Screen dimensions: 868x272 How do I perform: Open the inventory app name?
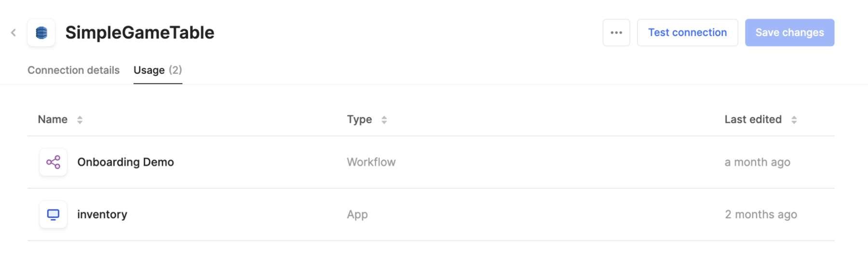coord(102,214)
